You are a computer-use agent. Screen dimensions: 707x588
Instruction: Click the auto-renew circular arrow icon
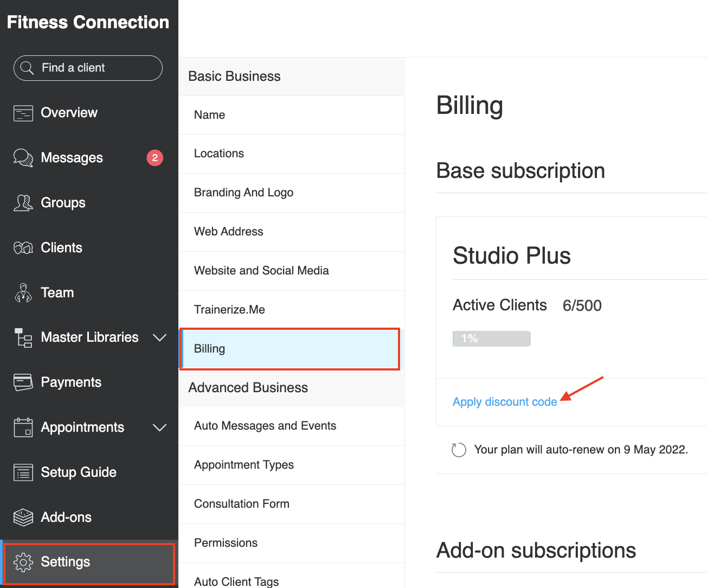(459, 450)
